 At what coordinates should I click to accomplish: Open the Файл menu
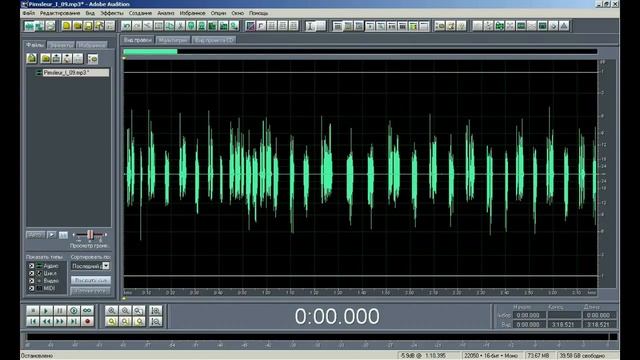(29, 13)
